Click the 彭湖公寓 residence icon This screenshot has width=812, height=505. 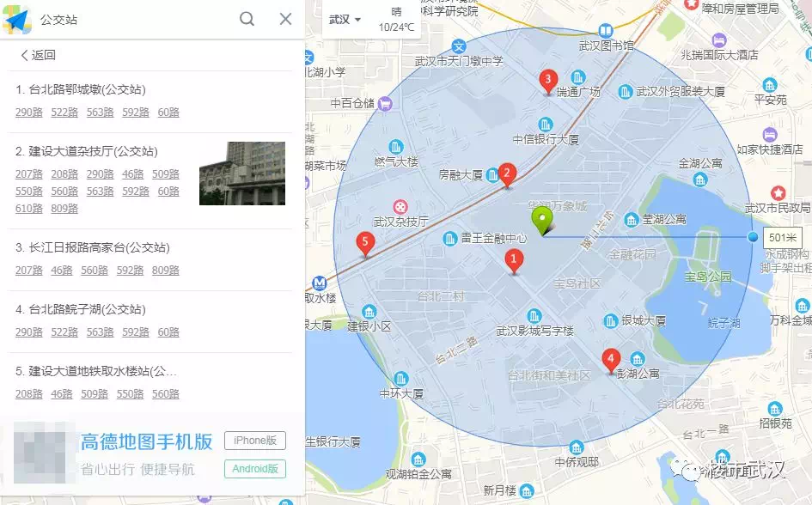(x=638, y=359)
